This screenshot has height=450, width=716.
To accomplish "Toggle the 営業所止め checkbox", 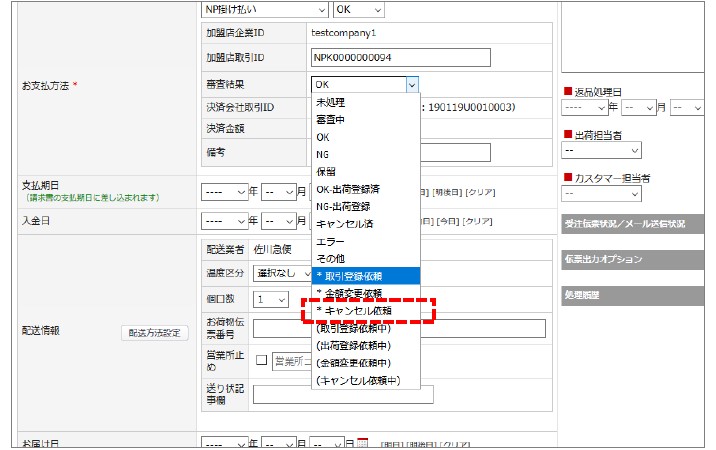I will pos(262,360).
